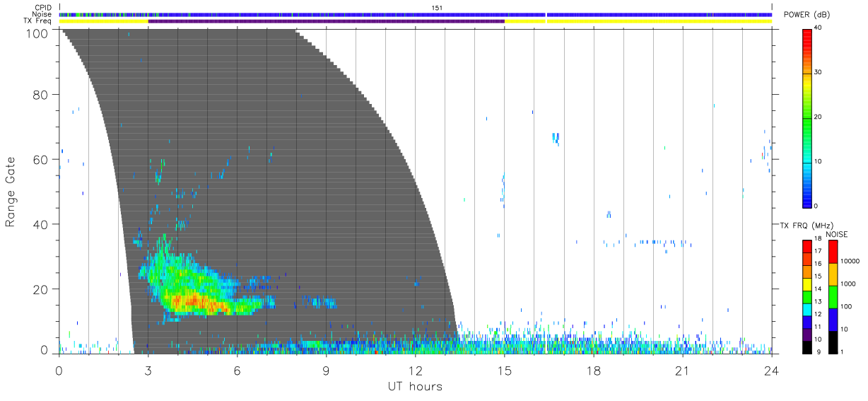Click the '20' range gate tick label
The image size is (868, 401).
coord(42,289)
